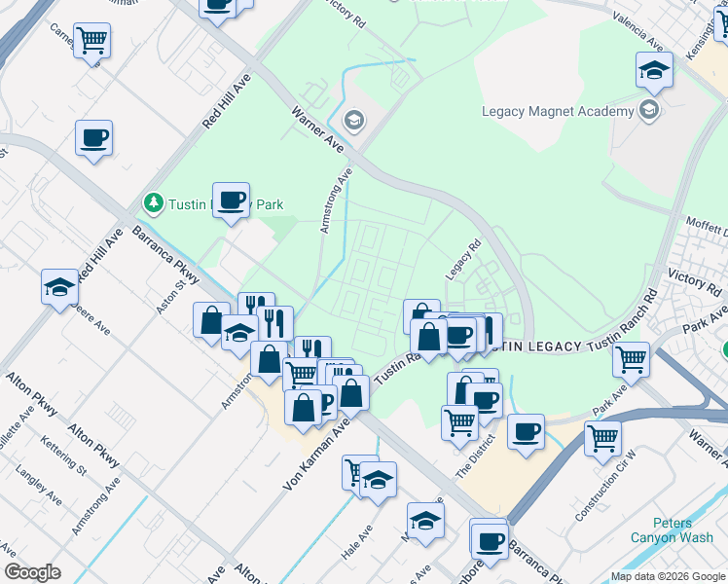728x584 pixels.
Task: Click the Legacy Rd street label
Action: coord(463,260)
